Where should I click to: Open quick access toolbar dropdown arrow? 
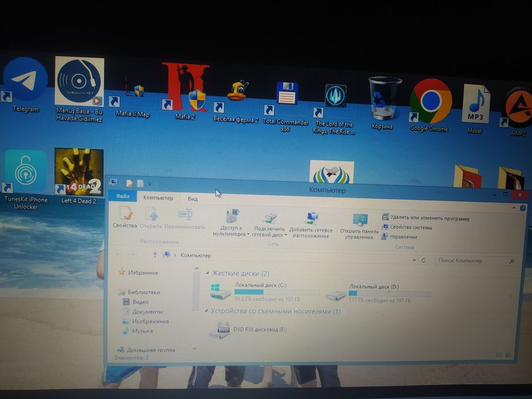[x=149, y=184]
